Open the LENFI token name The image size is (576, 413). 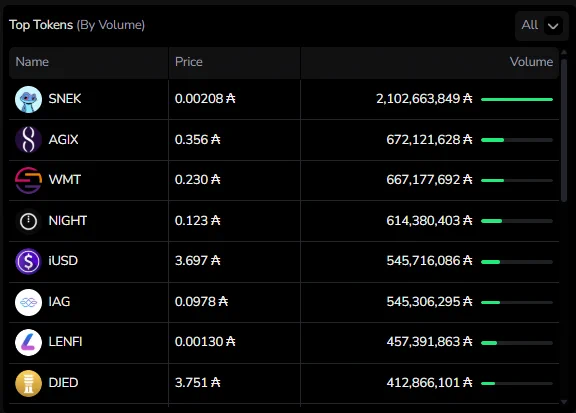click(x=65, y=342)
